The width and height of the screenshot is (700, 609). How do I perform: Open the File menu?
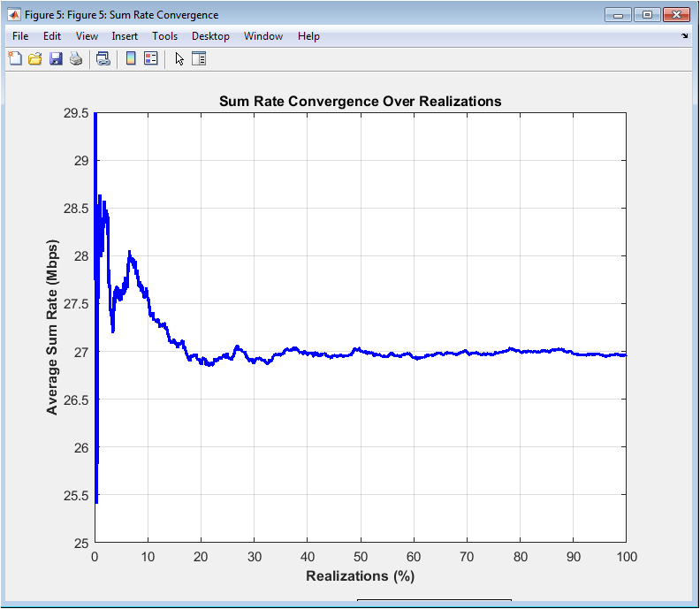(x=20, y=36)
